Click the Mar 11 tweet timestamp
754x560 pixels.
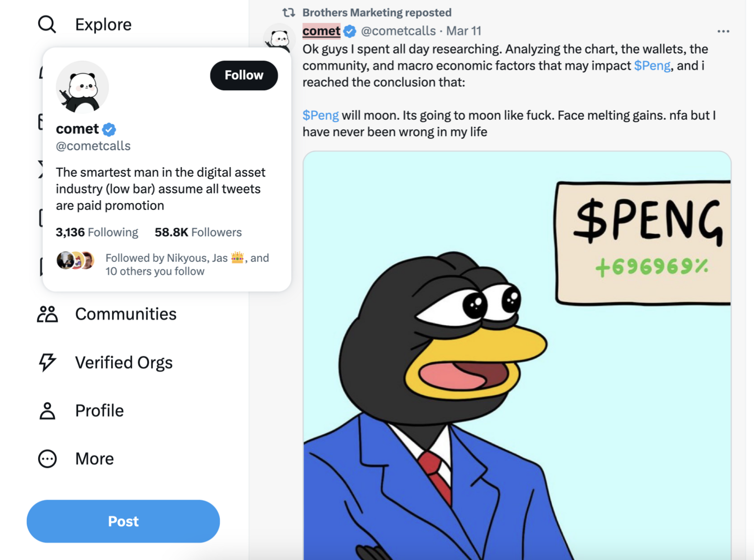pyautogui.click(x=464, y=31)
